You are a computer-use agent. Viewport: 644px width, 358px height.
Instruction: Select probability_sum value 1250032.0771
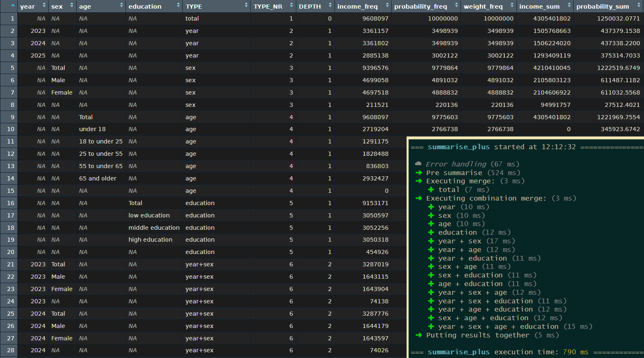pos(618,18)
